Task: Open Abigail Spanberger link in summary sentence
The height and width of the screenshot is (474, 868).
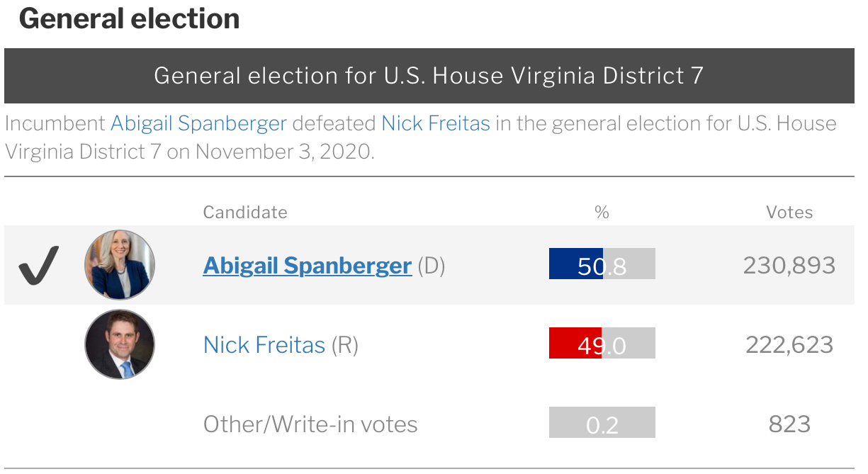Action: (x=198, y=123)
